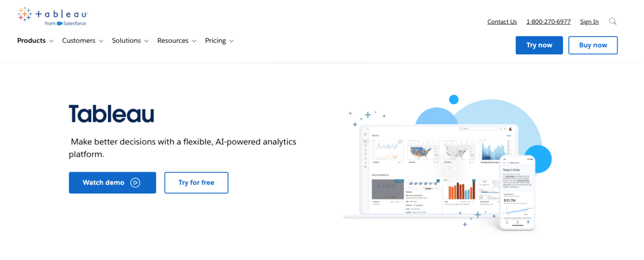Open the Pricing menu item
The width and height of the screenshot is (644, 260).
(215, 41)
